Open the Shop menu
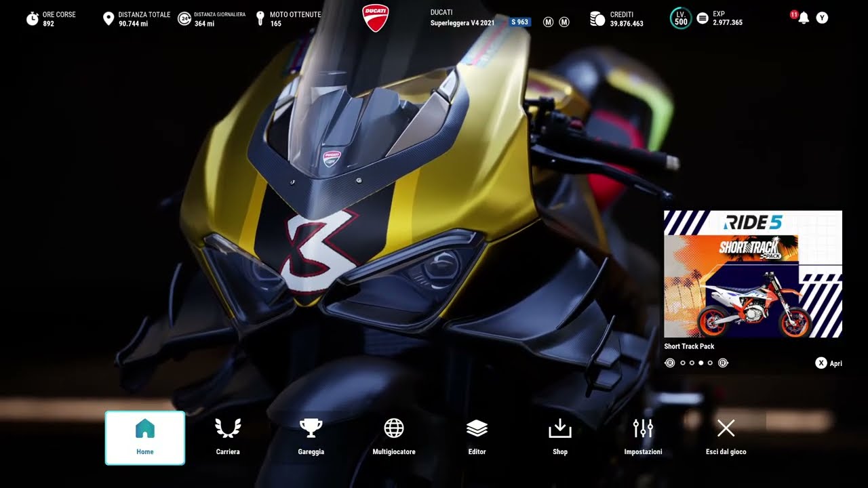 560,438
